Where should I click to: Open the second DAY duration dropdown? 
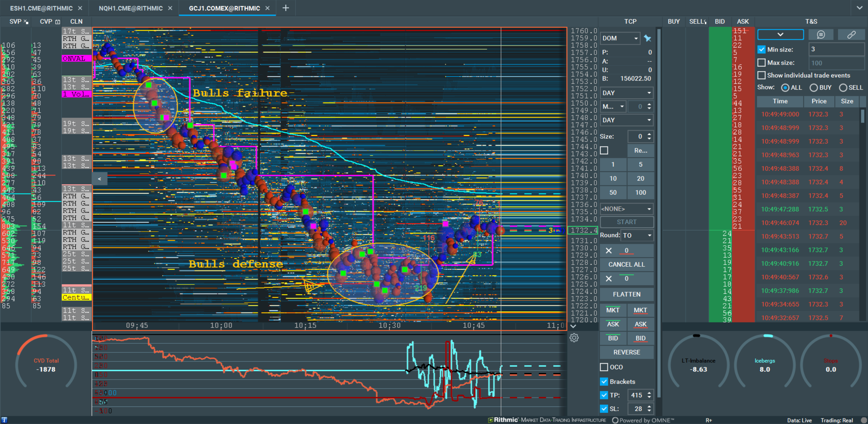pos(627,120)
